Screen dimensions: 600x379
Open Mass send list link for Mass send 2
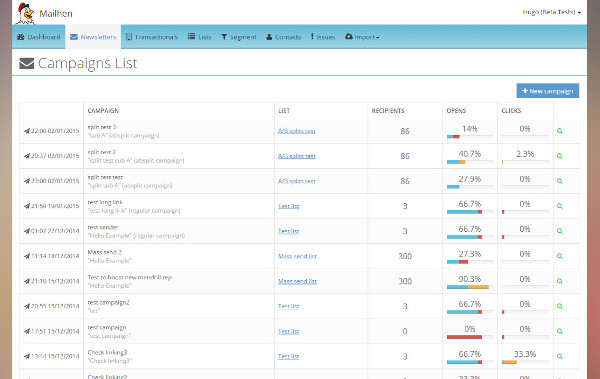click(x=297, y=256)
